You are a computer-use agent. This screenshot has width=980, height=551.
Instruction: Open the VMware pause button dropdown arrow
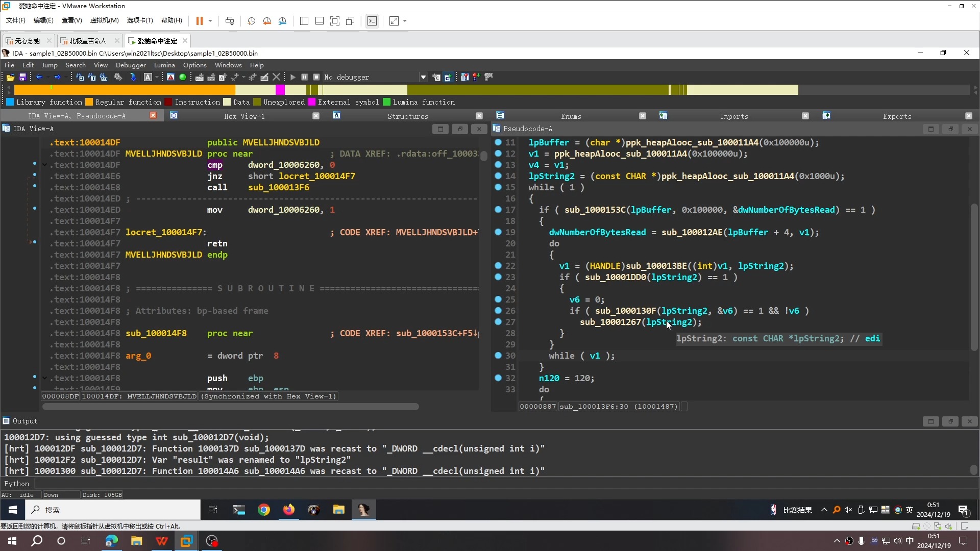coord(210,21)
